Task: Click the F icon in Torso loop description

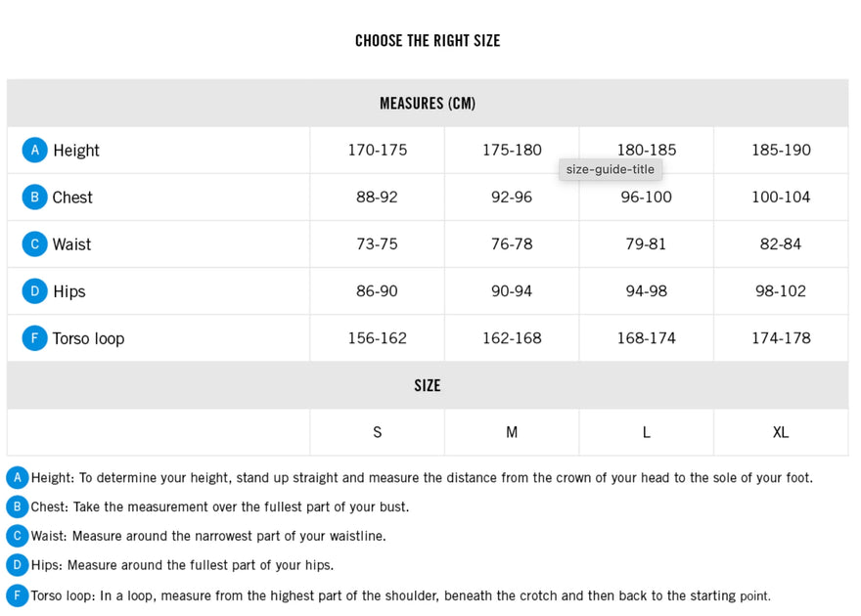Action: pyautogui.click(x=18, y=595)
